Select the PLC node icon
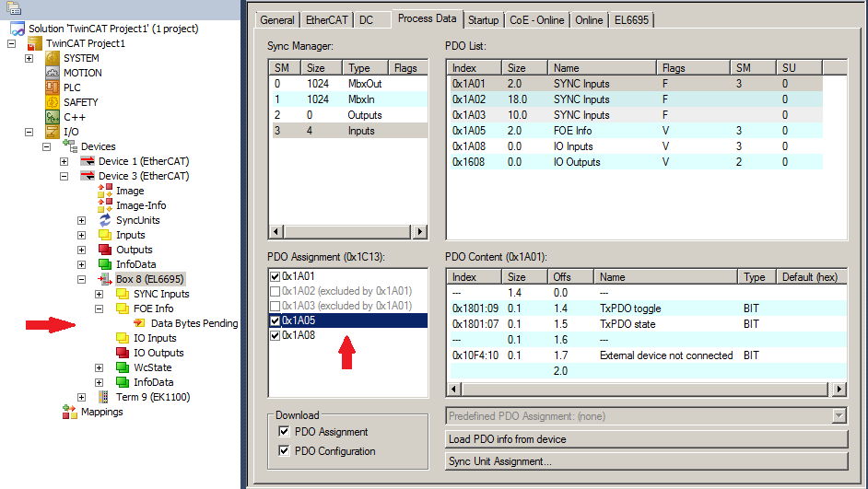Image resolution: width=868 pixels, height=489 pixels. [x=52, y=87]
